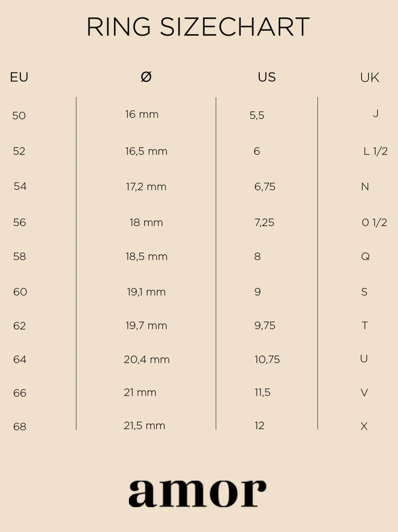Screen dimensions: 398x532
Task: Click US size 6,75
Action: point(265,187)
